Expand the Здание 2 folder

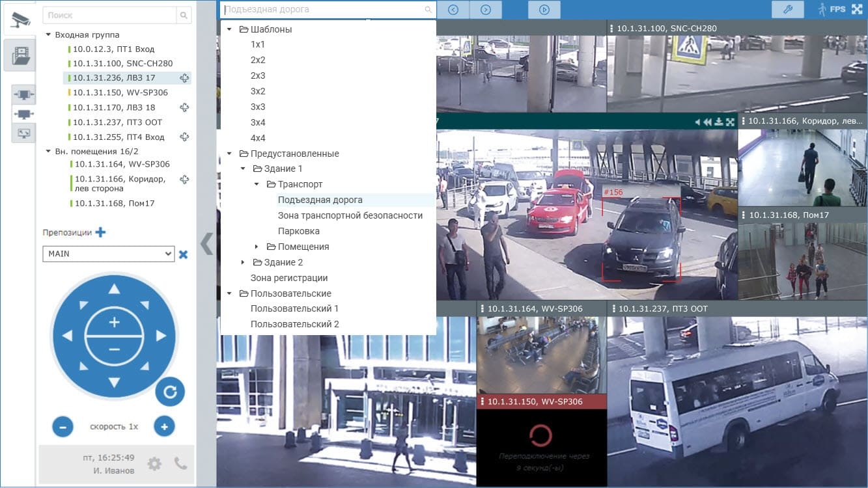click(243, 262)
